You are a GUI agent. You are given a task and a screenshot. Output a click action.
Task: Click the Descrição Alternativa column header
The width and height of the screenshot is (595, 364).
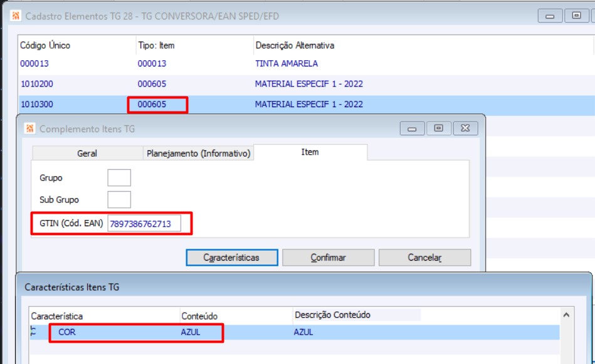coord(295,45)
